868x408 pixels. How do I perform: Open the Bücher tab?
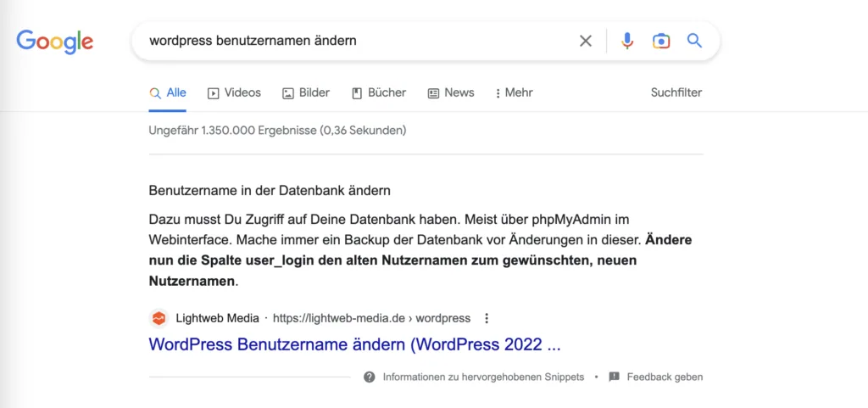[x=379, y=93]
